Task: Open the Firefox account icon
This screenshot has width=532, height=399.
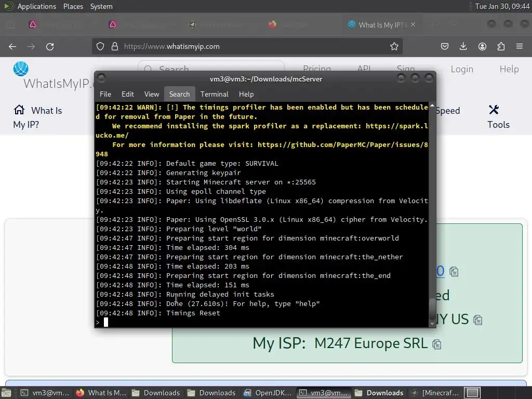Action: pos(482,46)
